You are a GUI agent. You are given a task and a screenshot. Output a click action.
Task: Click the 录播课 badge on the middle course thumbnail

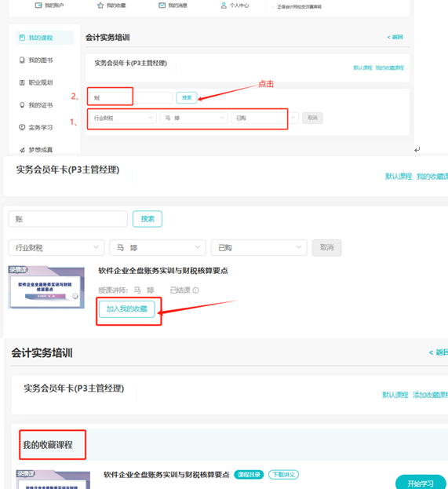[x=18, y=269]
